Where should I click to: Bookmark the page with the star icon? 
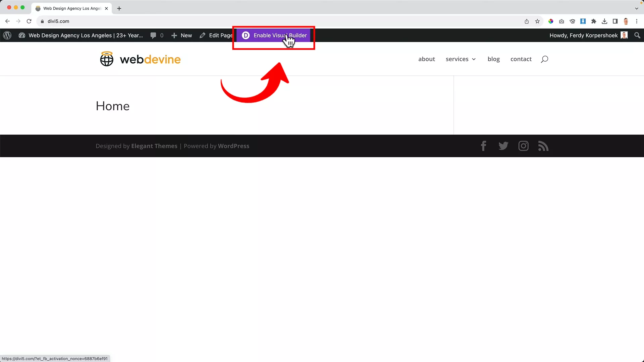537,21
